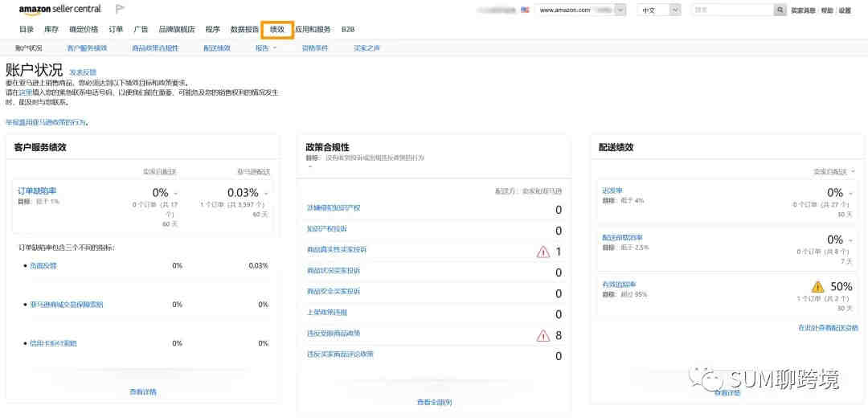Open the B2B menu
Viewport: 868px width, 418px height.
click(x=348, y=30)
